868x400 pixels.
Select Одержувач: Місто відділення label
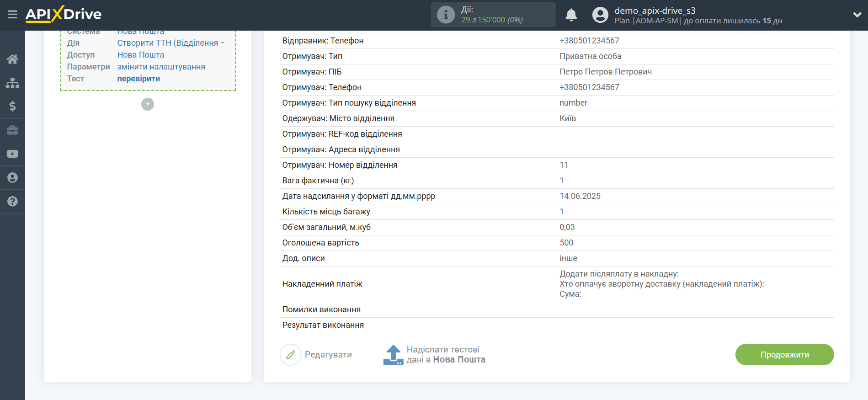tap(338, 118)
